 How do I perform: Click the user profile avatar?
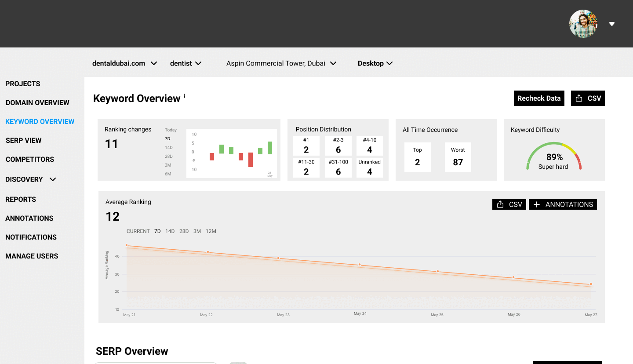pyautogui.click(x=583, y=24)
